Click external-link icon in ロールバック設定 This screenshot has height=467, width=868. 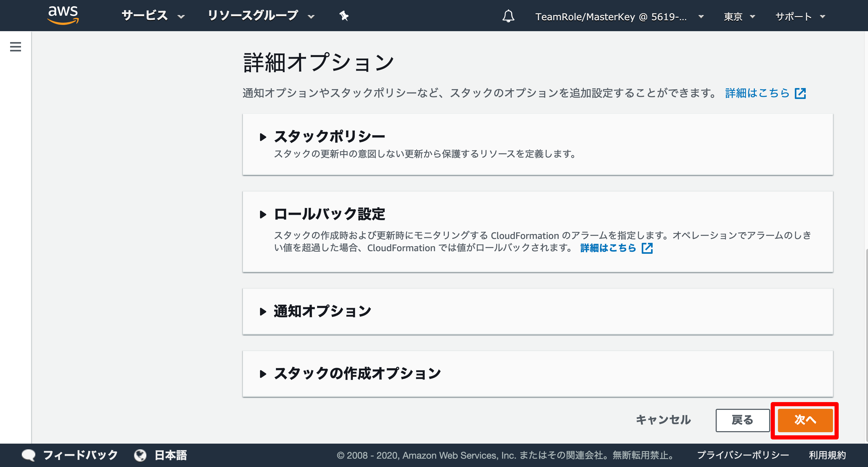click(x=647, y=248)
